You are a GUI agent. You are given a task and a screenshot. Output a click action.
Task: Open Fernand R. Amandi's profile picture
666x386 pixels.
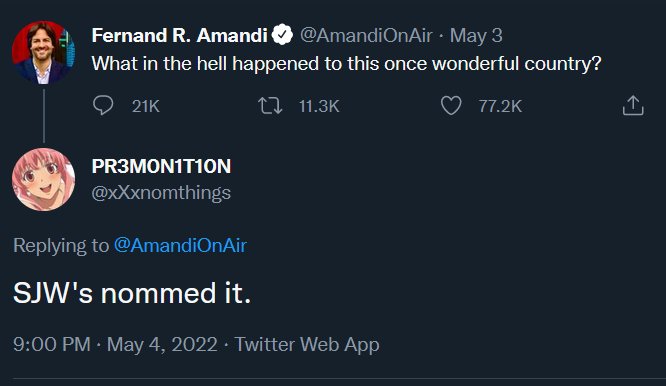43,52
